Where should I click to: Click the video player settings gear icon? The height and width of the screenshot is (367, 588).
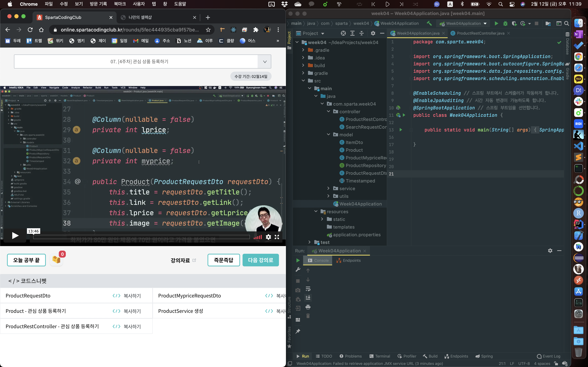click(268, 237)
